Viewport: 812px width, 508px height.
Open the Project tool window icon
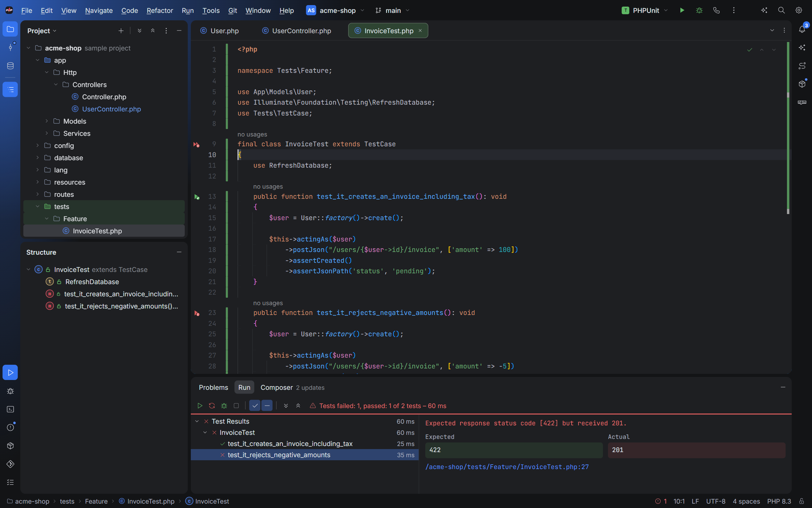10,29
